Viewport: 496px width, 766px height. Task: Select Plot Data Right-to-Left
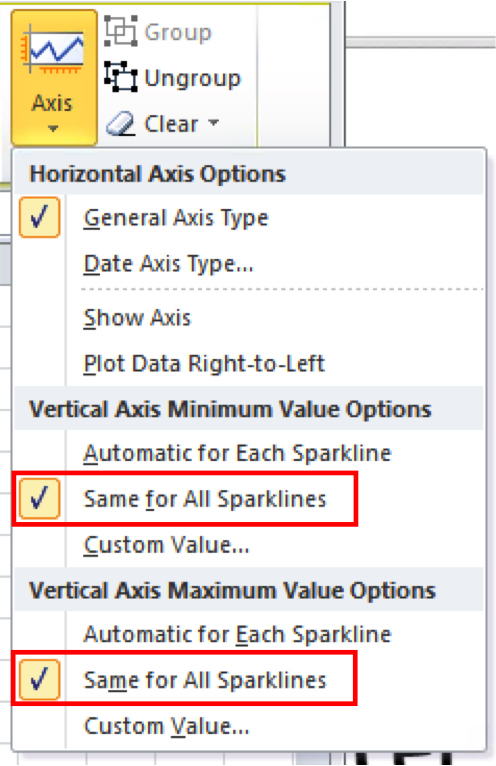pos(204,364)
